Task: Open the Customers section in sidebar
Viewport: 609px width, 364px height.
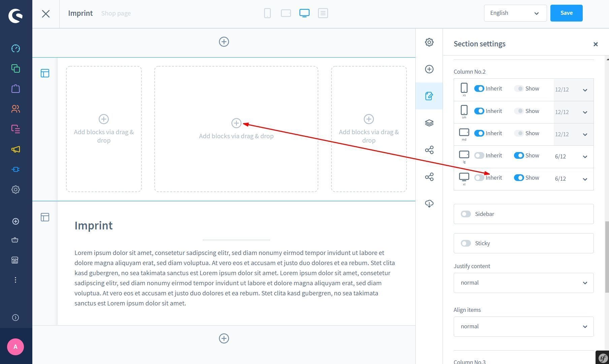Action: pyautogui.click(x=15, y=109)
